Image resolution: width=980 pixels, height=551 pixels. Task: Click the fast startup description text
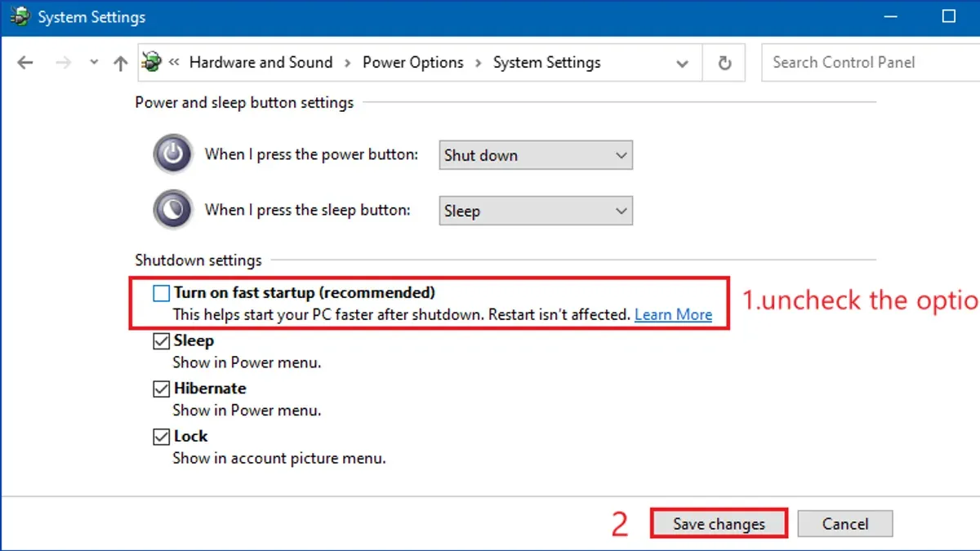(402, 314)
